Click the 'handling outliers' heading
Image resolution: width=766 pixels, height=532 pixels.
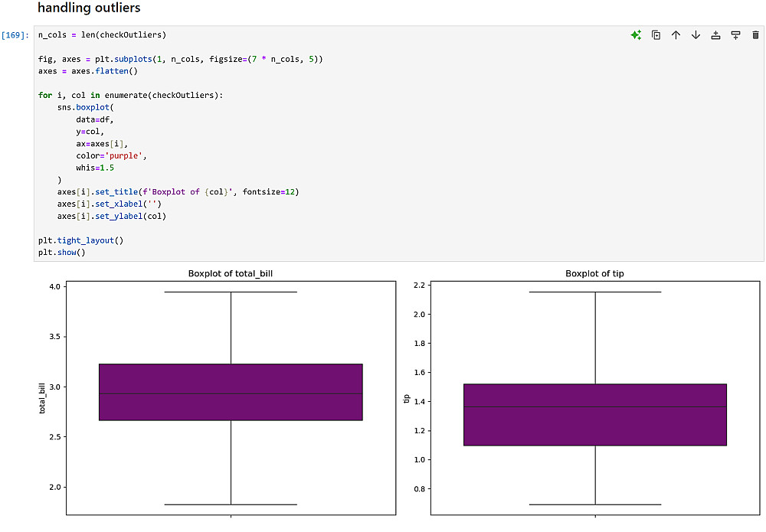pyautogui.click(x=89, y=8)
